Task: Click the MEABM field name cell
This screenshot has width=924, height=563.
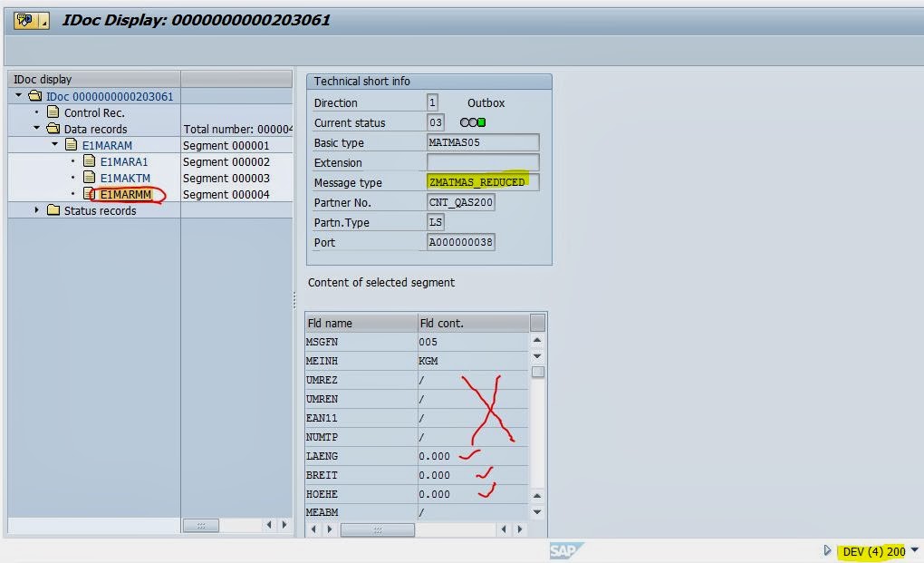Action: (x=361, y=511)
